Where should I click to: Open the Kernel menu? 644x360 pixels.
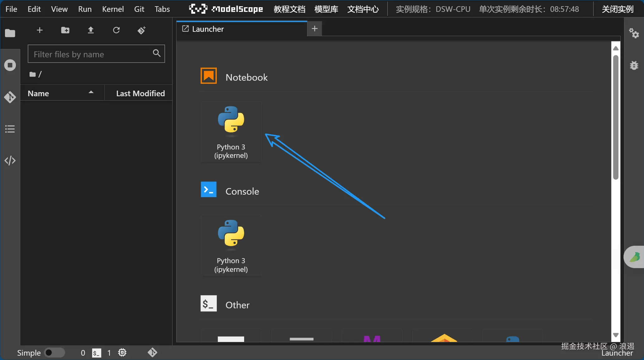[113, 9]
